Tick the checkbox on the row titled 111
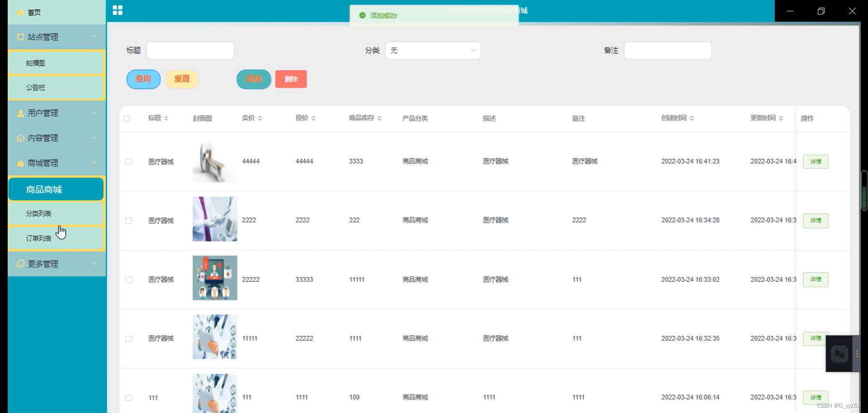The height and width of the screenshot is (413, 868). point(128,398)
